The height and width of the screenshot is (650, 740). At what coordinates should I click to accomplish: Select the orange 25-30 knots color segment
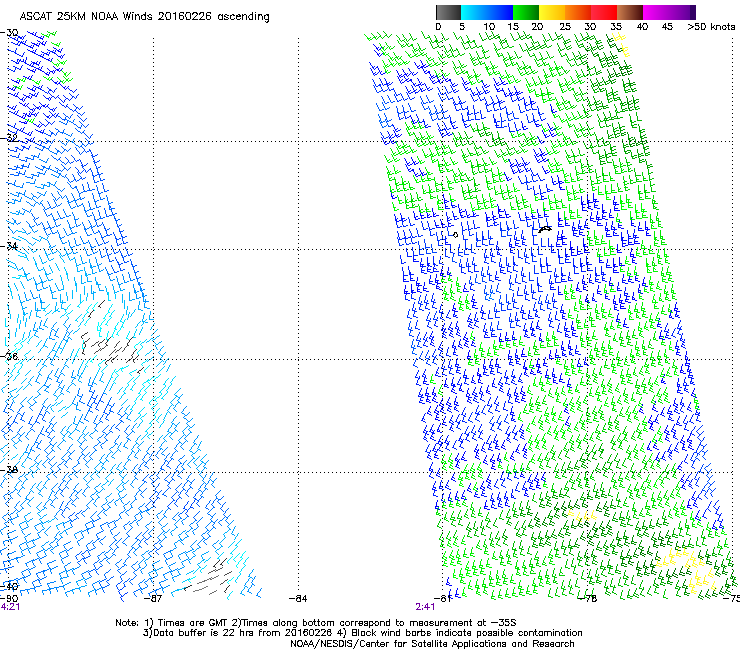coord(578,12)
